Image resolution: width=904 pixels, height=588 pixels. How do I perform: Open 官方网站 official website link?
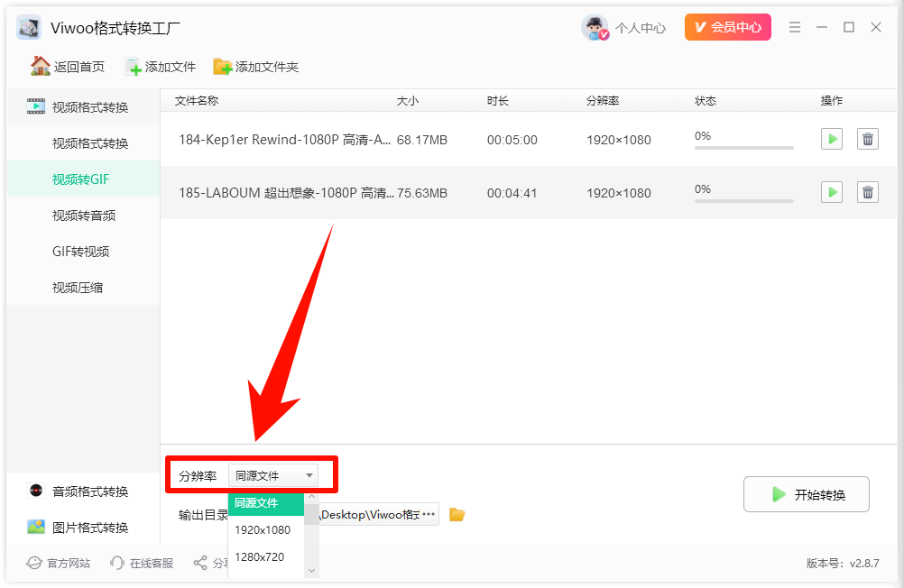(x=59, y=563)
